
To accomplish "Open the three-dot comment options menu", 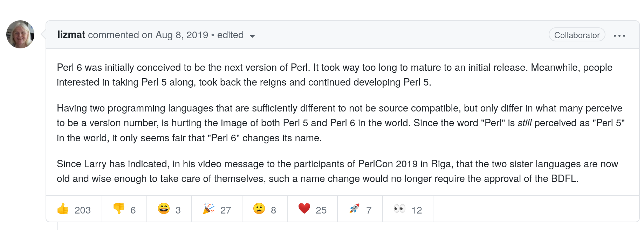I will (619, 36).
